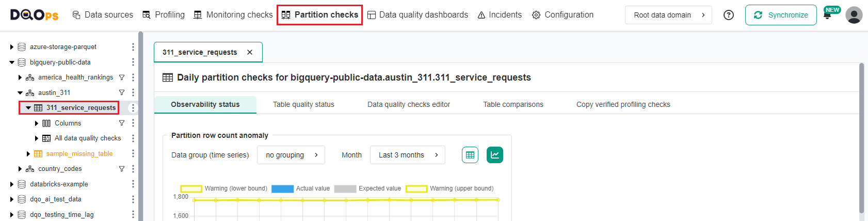Image resolution: width=868 pixels, height=221 pixels.
Task: Open three-dot menu for All data quality checks
Action: [133, 138]
